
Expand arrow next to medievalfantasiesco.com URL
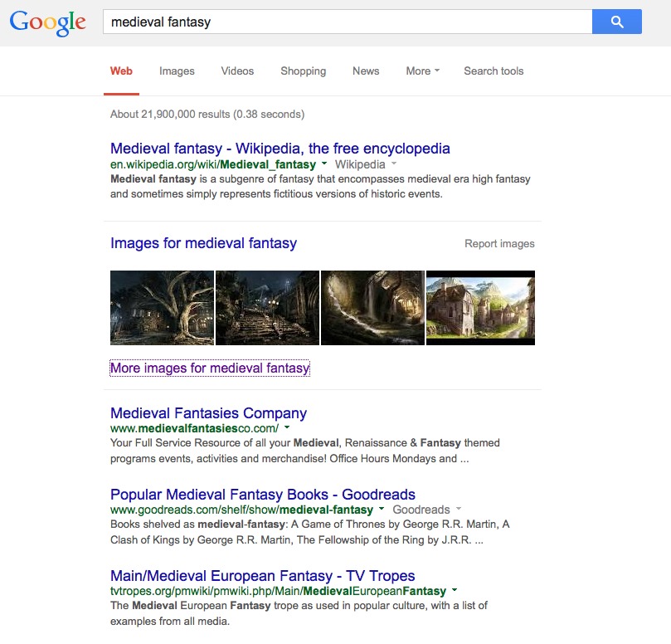(287, 427)
